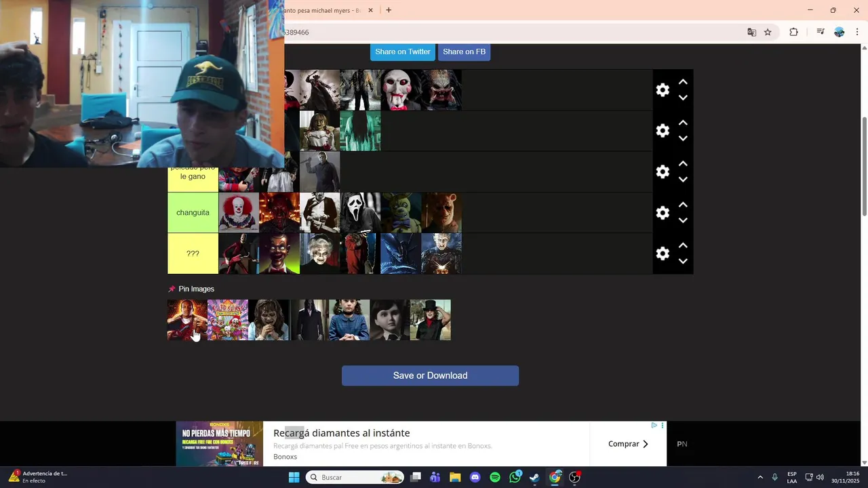868x488 pixels.
Task: Open the Chrome profile avatar
Action: (840, 32)
